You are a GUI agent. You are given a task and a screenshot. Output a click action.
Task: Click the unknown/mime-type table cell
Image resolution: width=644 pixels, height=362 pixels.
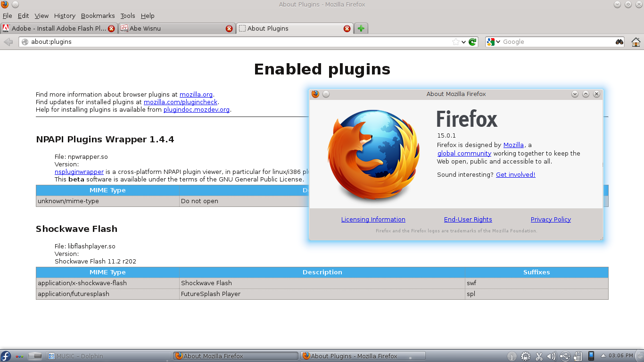point(107,201)
